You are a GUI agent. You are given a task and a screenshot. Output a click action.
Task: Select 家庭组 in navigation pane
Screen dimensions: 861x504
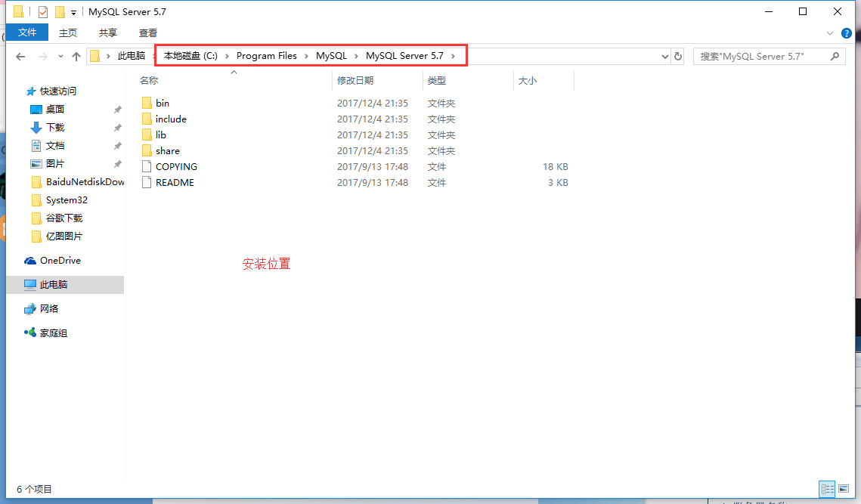[x=53, y=332]
